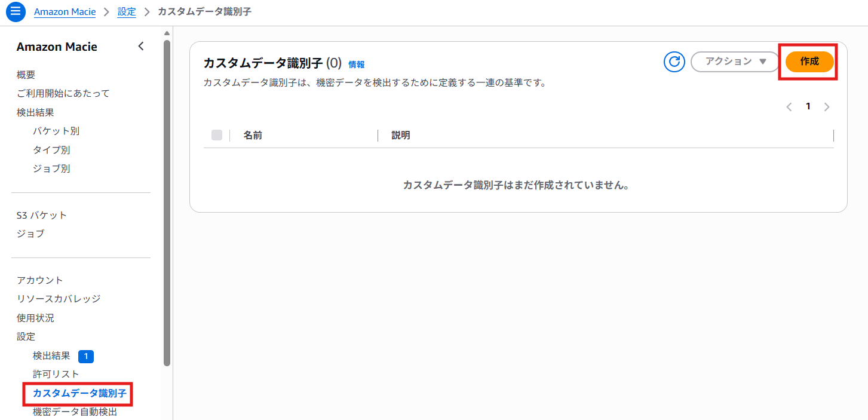Click the Amazon Macie sidebar title

[57, 47]
